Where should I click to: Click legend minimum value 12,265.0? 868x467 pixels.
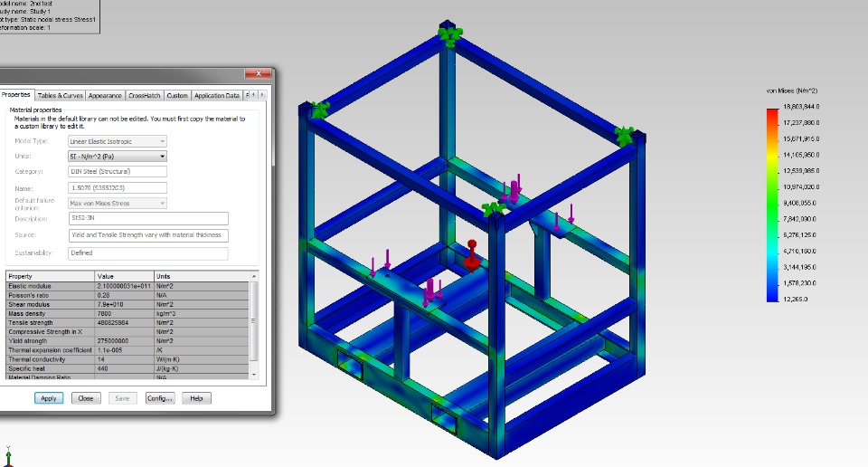[x=796, y=300]
